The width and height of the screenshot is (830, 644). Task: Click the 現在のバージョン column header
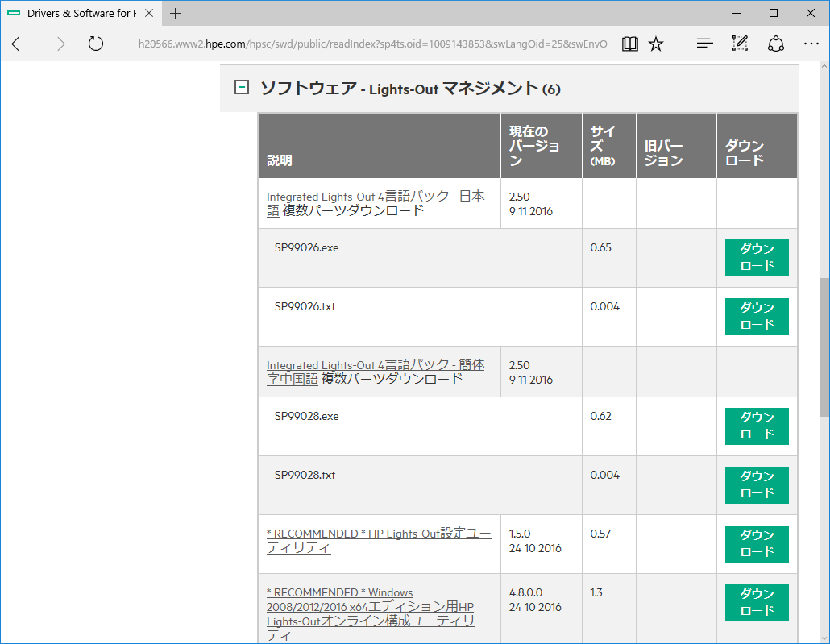click(x=541, y=146)
